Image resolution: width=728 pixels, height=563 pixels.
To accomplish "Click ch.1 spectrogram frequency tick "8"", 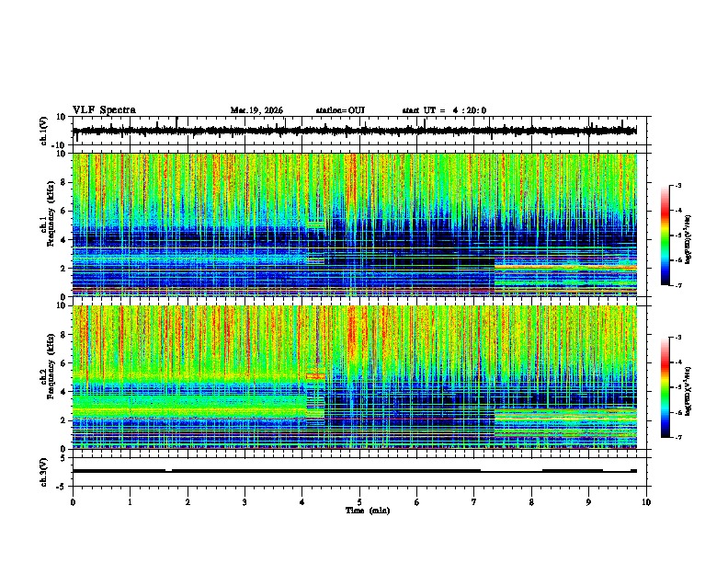I will tap(63, 182).
